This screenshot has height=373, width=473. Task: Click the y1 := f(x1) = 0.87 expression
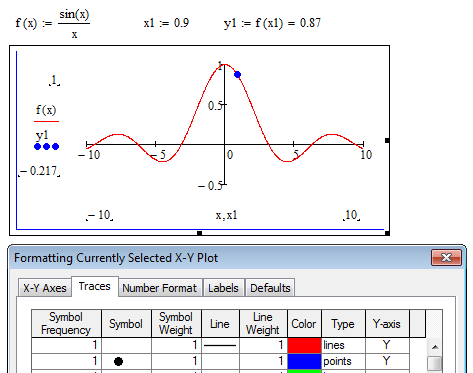(x=272, y=23)
